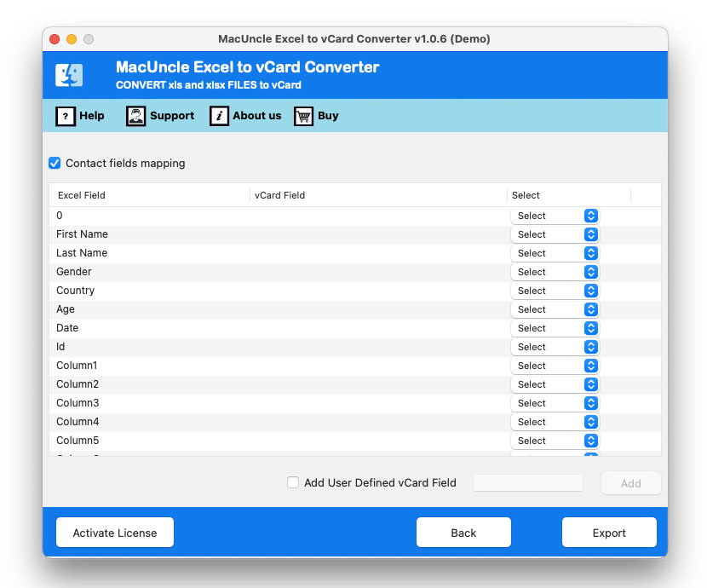Close the window with red button
Image resolution: width=707 pixels, height=588 pixels.
(55, 39)
